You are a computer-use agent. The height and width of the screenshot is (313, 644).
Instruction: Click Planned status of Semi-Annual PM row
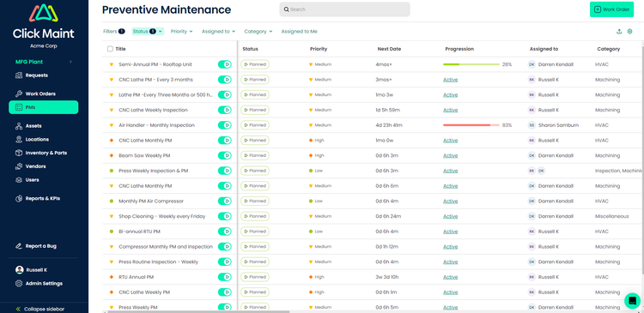pyautogui.click(x=255, y=64)
